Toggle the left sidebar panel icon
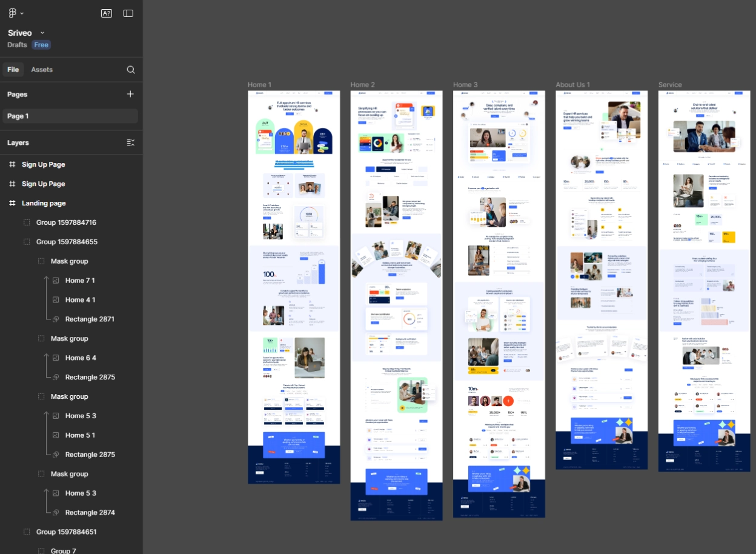Viewport: 756px width, 554px height. pyautogui.click(x=128, y=13)
